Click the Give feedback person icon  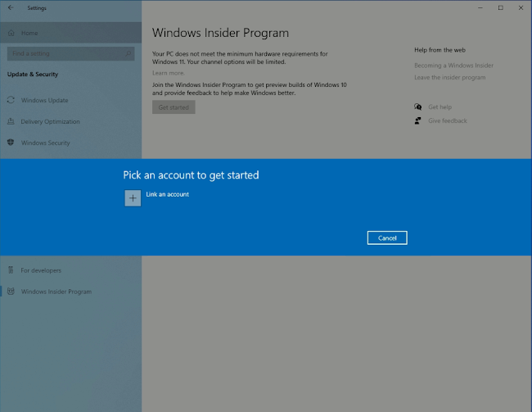point(418,120)
